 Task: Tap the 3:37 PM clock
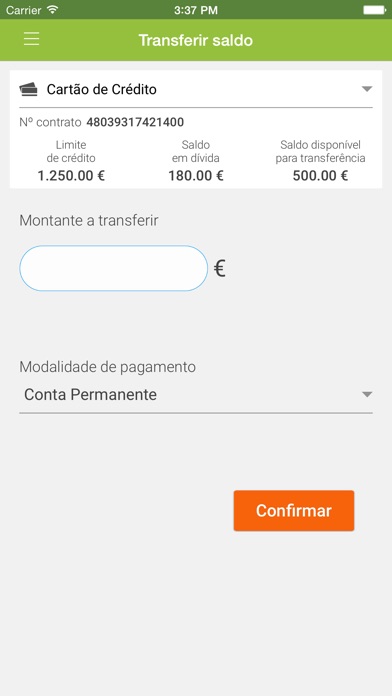(196, 10)
